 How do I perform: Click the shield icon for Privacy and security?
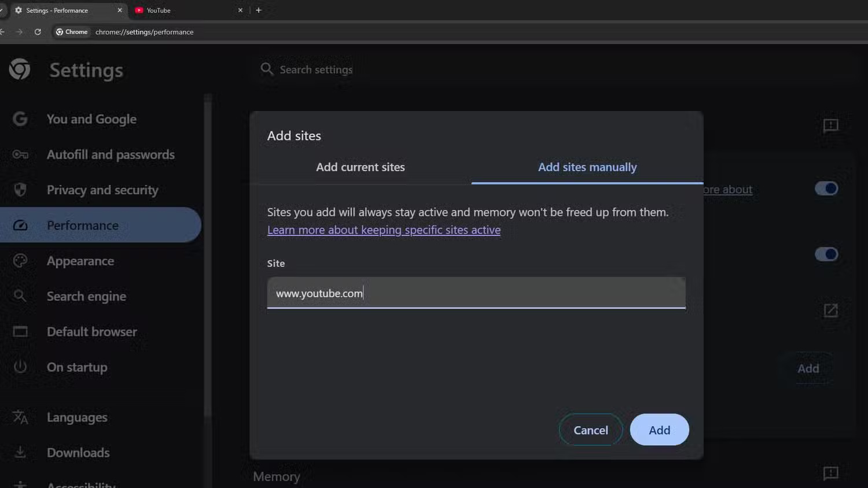[20, 190]
